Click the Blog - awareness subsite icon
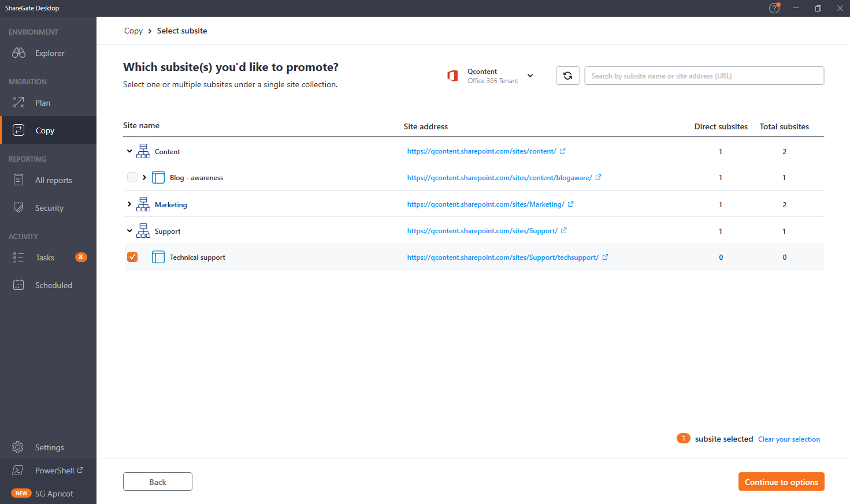850x504 pixels. pos(158,177)
